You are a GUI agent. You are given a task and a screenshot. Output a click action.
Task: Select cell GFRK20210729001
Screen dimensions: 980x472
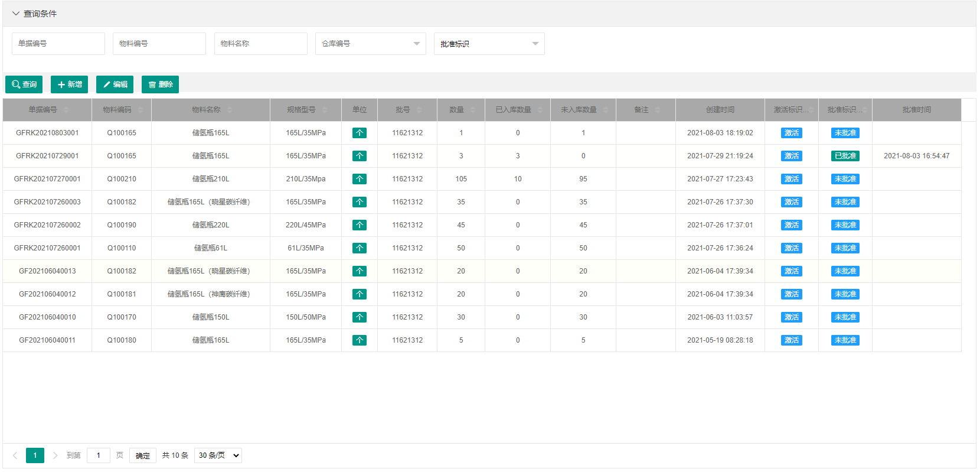(x=47, y=156)
